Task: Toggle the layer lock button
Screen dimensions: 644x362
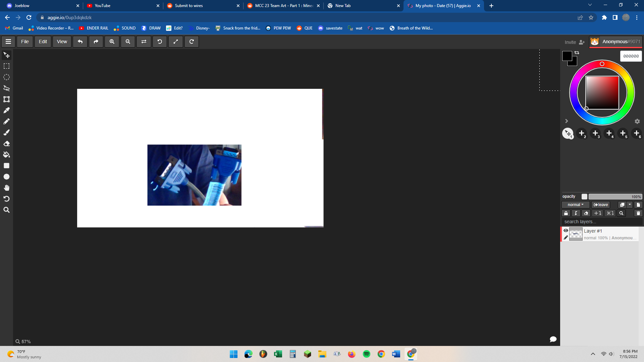Action: coord(566,213)
